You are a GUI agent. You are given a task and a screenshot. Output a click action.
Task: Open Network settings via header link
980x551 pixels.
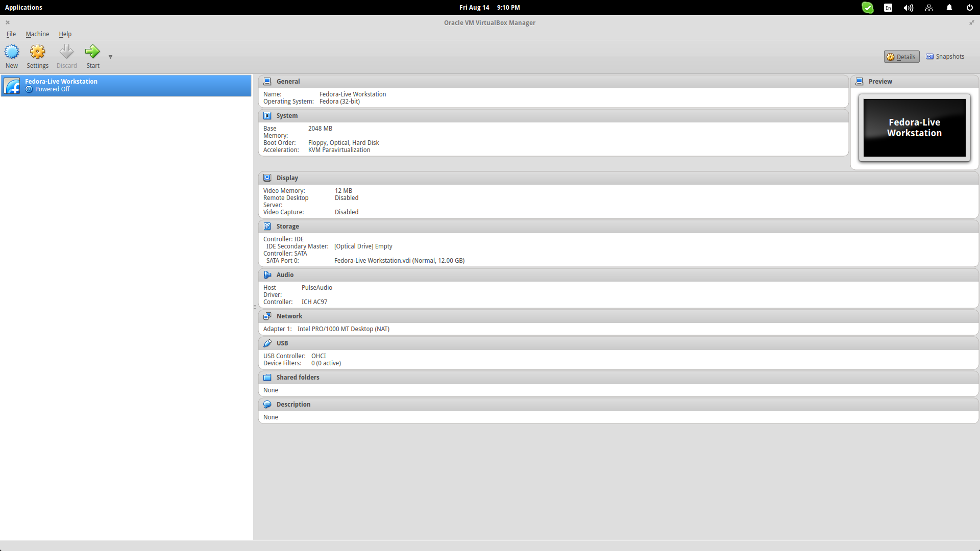(x=289, y=316)
